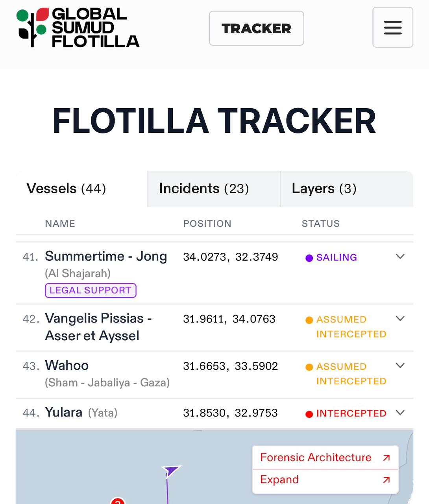The height and width of the screenshot is (504, 429).
Task: Open the Forensic Architecture link
Action: click(x=316, y=458)
